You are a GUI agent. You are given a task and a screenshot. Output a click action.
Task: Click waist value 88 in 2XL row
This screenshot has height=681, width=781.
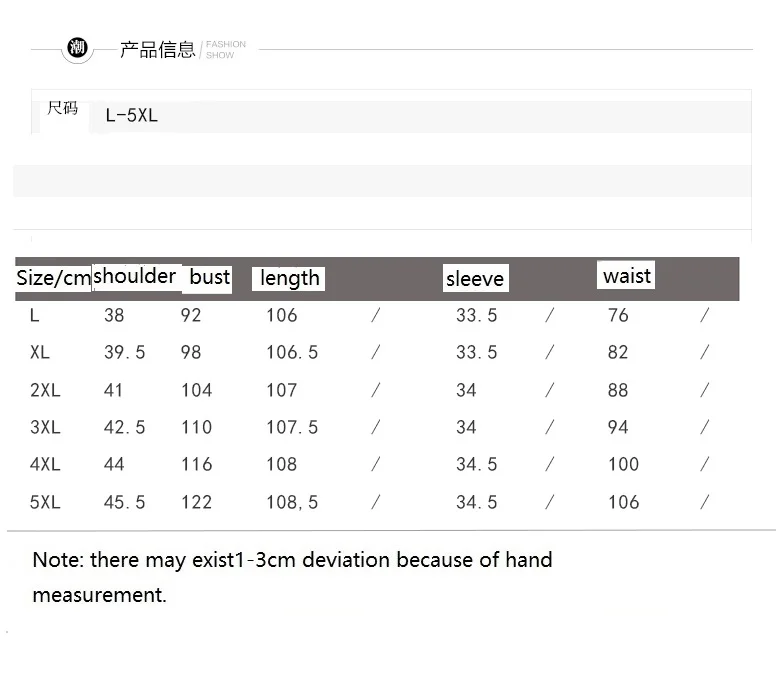click(x=618, y=390)
